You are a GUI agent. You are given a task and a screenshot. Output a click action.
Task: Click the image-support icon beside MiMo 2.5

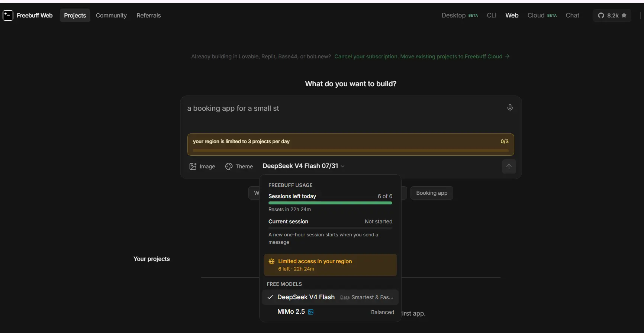coord(310,312)
